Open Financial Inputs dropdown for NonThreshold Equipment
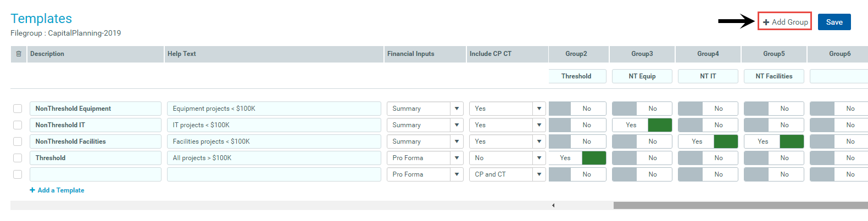868x221 pixels. click(x=457, y=109)
